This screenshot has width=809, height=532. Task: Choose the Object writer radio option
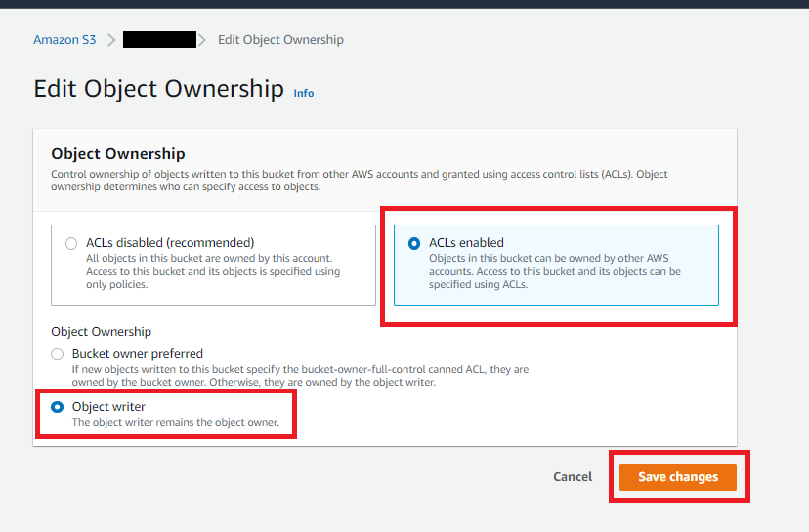pyautogui.click(x=58, y=406)
